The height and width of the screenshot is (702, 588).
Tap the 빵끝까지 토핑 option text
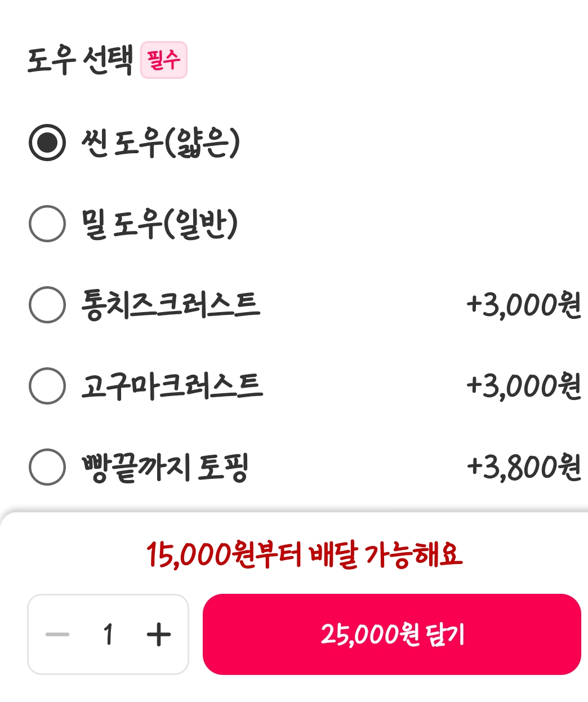click(x=165, y=467)
